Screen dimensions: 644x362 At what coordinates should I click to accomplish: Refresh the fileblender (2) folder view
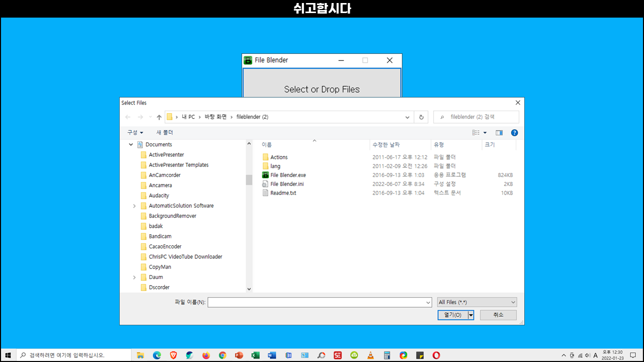(x=422, y=117)
